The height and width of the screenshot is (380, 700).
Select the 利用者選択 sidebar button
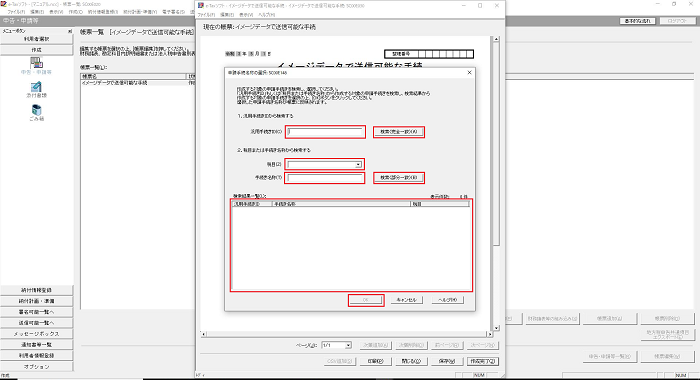[x=37, y=39]
